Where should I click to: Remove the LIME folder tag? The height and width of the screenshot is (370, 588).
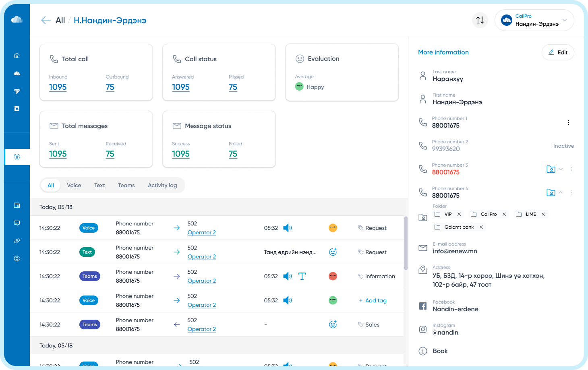point(543,214)
